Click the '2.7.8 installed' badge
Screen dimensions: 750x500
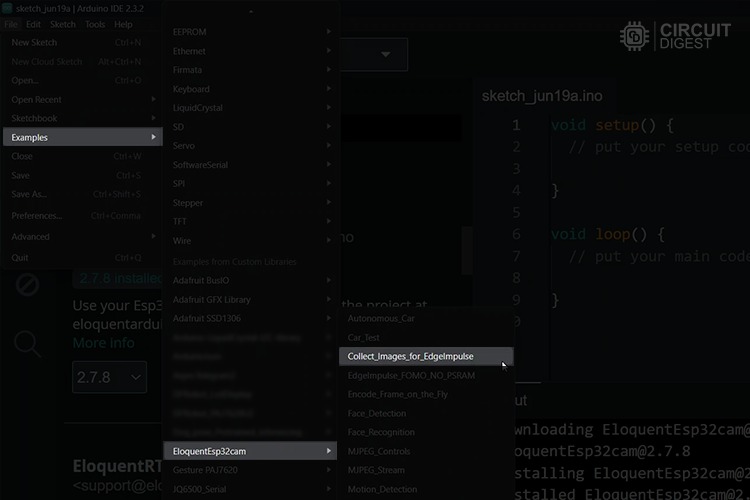click(118, 278)
